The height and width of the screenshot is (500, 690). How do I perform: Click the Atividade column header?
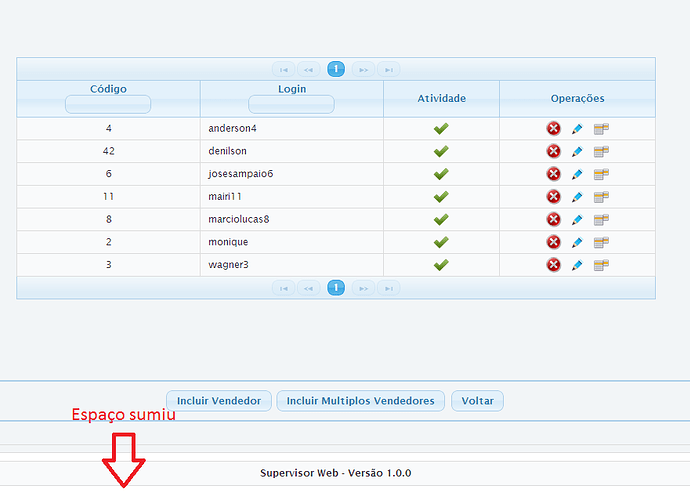point(441,99)
